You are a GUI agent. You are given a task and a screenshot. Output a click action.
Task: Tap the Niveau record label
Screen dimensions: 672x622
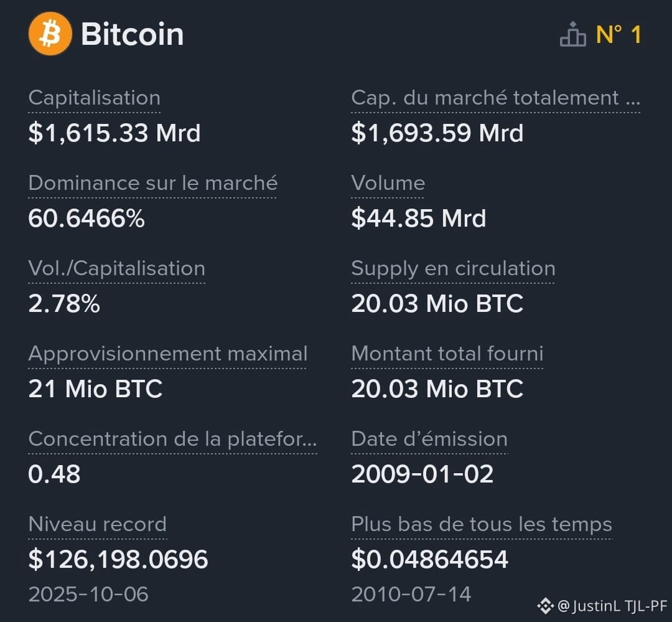(97, 524)
